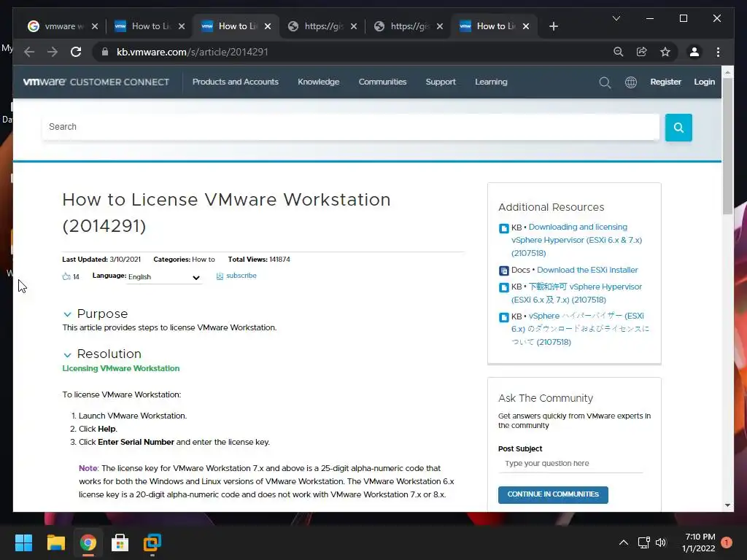Go forward with the browser forward arrow

click(x=53, y=52)
